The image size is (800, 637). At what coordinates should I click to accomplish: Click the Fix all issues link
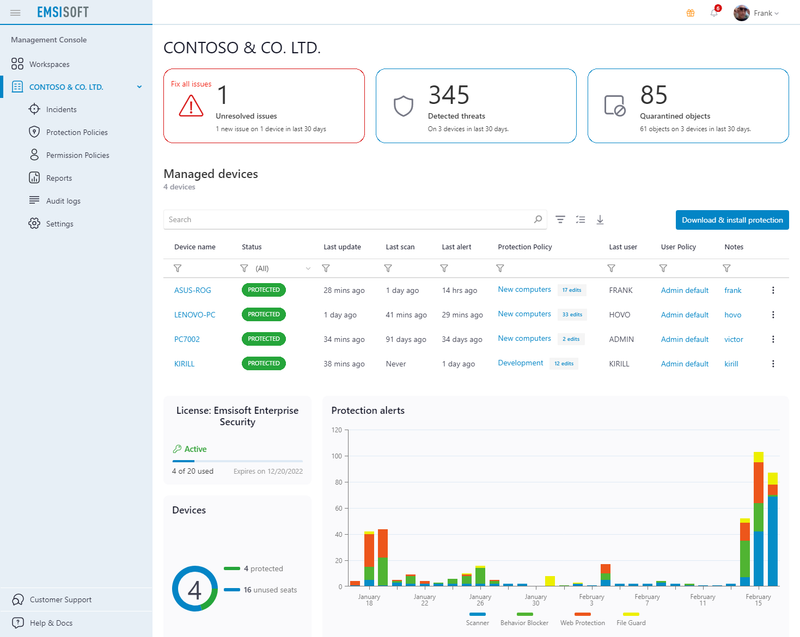click(191, 83)
